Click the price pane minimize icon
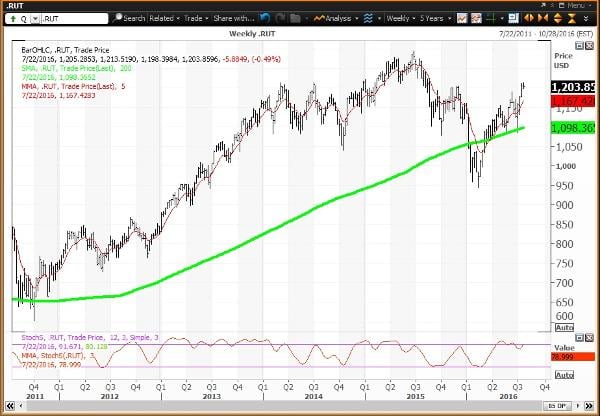The image size is (600, 416). point(580,46)
